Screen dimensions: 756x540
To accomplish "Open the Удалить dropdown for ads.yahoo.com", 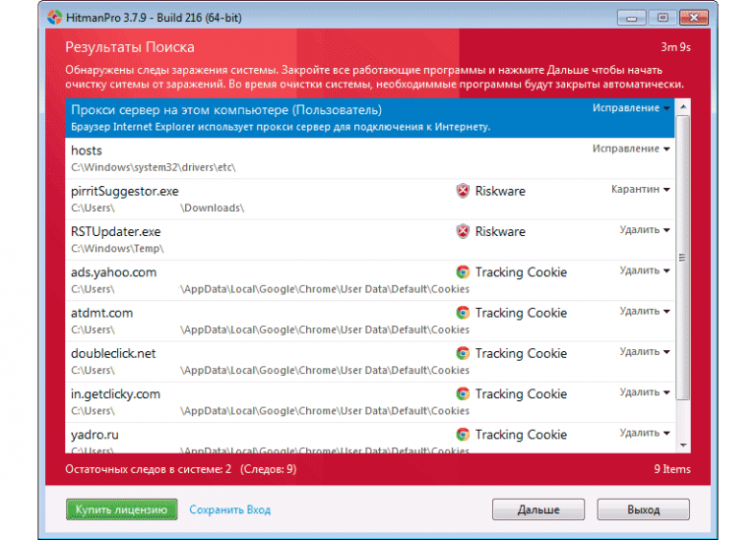I will click(645, 270).
